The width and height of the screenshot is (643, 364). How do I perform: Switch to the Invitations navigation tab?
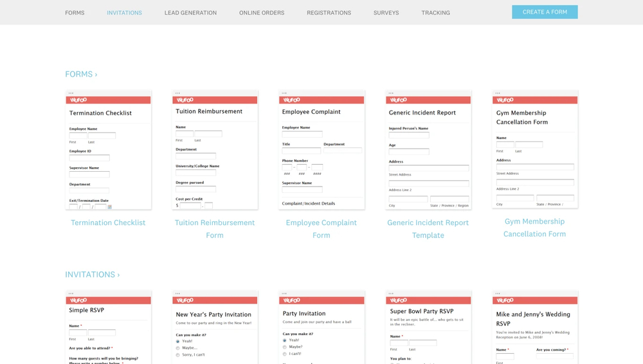coord(124,13)
